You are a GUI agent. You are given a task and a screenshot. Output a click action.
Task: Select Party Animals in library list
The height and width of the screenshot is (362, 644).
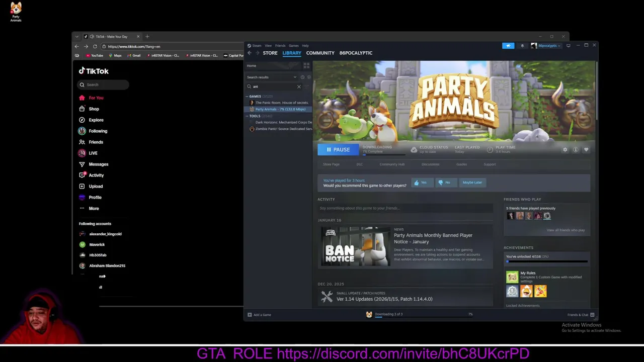click(x=279, y=109)
